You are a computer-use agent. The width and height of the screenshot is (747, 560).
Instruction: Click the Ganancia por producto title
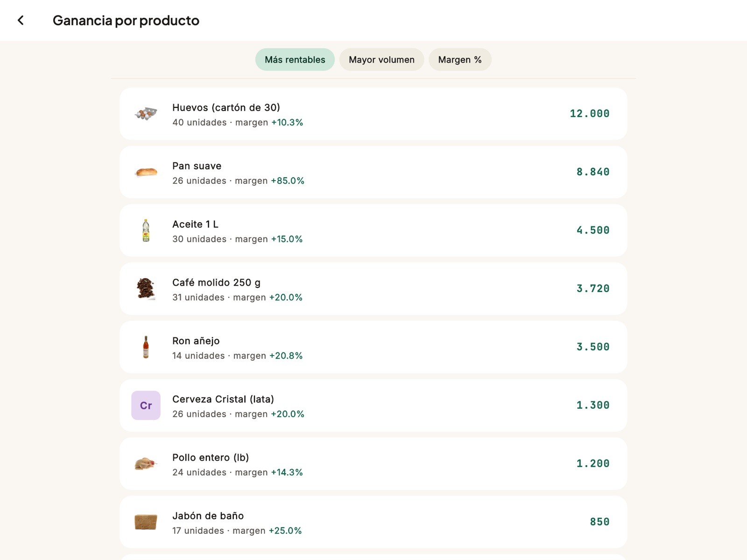tap(126, 21)
